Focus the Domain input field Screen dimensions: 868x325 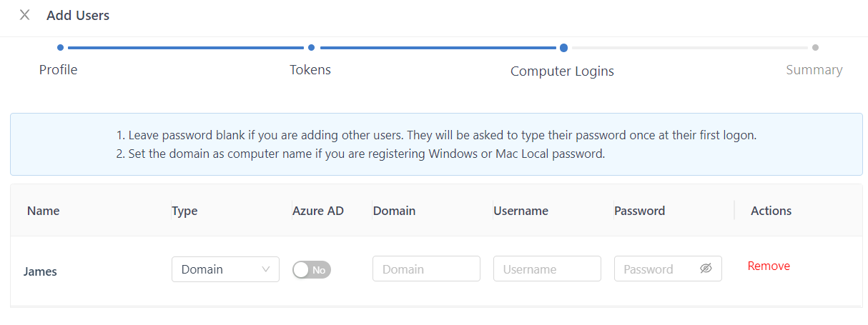tap(426, 269)
